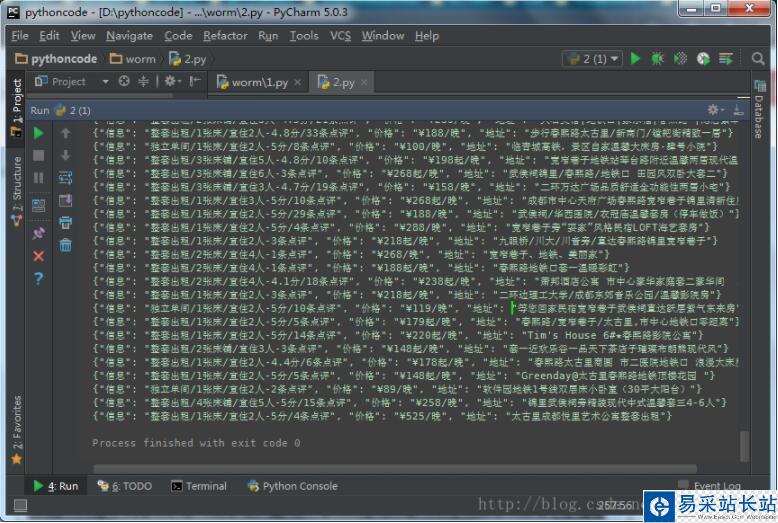
Task: Click the horizontal scrollbar of the console
Action: [x=394, y=469]
